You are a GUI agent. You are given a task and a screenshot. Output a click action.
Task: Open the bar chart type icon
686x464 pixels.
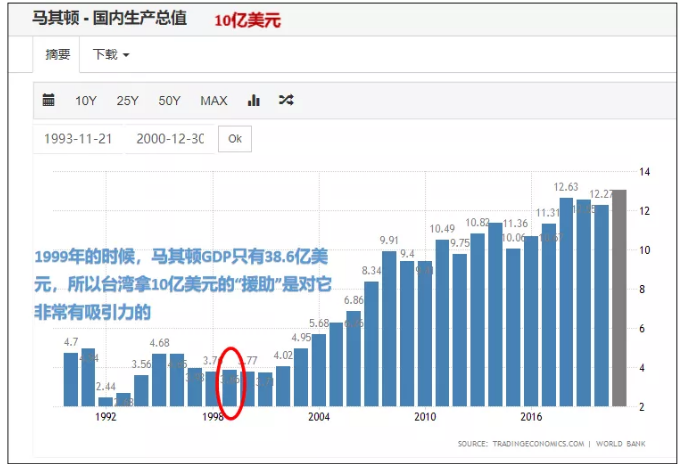(x=254, y=100)
